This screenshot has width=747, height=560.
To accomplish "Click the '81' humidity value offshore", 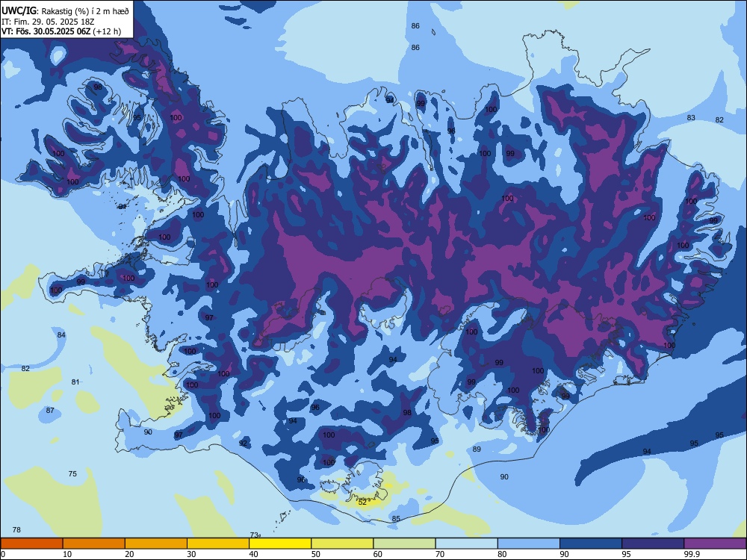I will pos(75,382).
